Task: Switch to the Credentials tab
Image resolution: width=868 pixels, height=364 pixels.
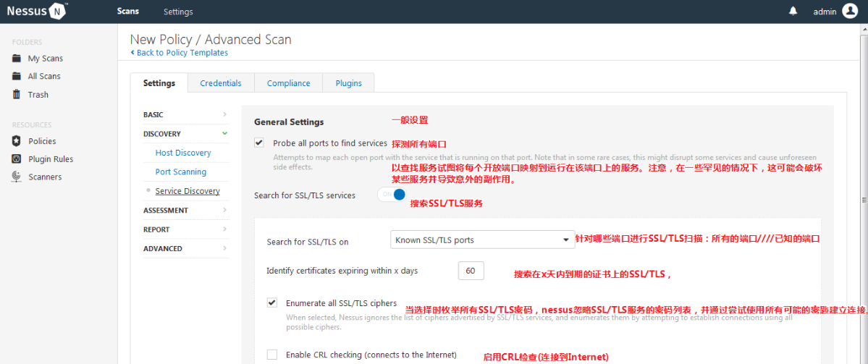Action: pos(221,83)
